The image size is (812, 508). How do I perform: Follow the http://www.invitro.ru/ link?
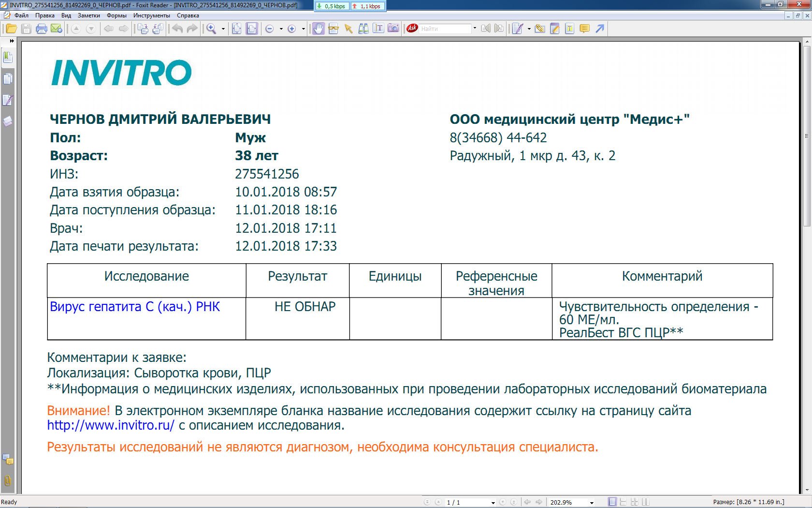111,425
